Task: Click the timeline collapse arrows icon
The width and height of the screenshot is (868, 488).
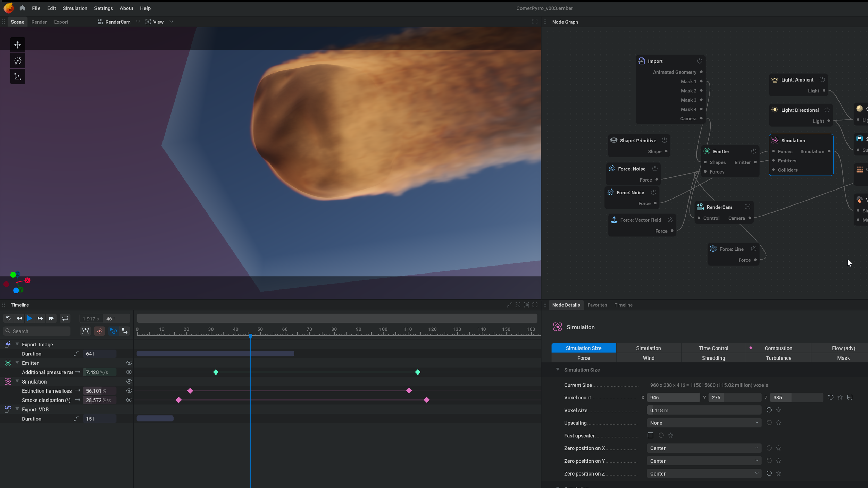Action: point(509,305)
